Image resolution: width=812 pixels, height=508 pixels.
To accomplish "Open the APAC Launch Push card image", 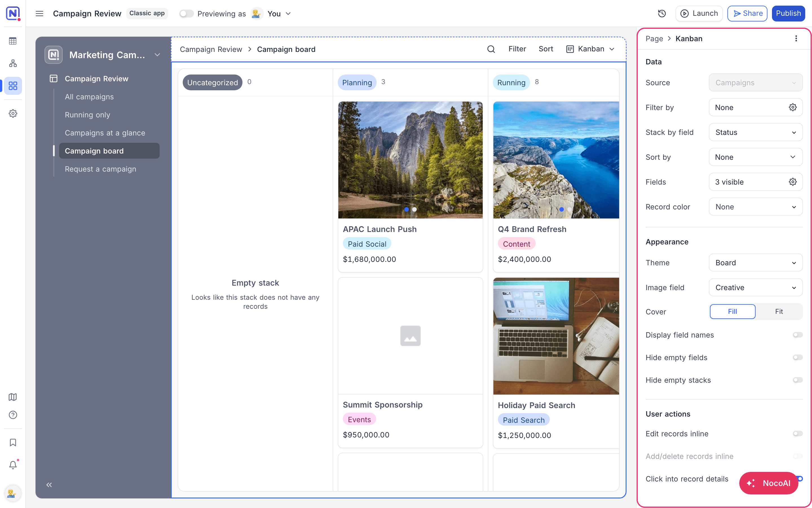I will click(410, 160).
